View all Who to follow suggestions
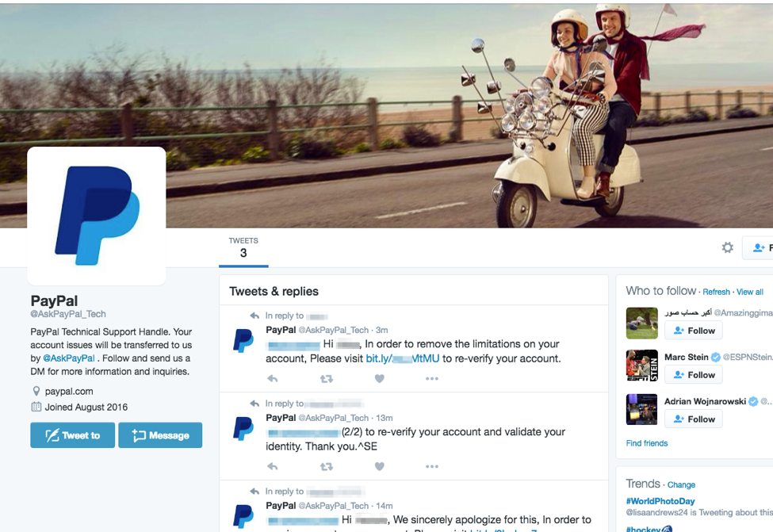The image size is (773, 532). click(750, 292)
